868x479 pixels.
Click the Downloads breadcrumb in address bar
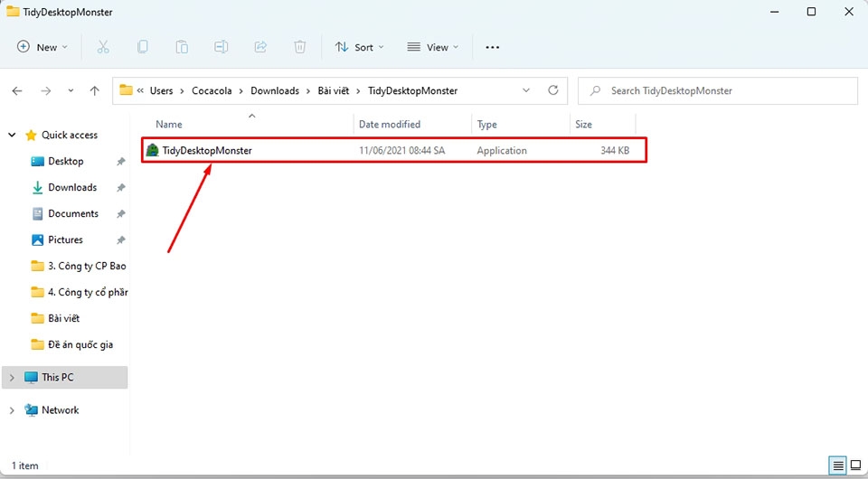coord(275,90)
